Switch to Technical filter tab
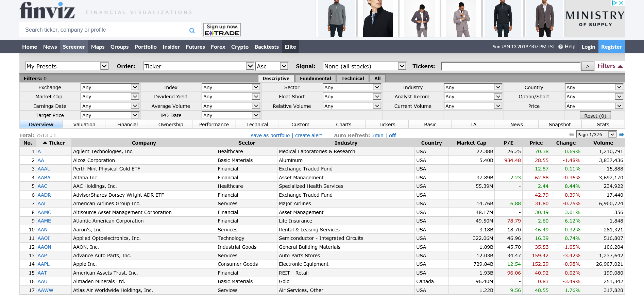644x295 pixels. [x=353, y=78]
